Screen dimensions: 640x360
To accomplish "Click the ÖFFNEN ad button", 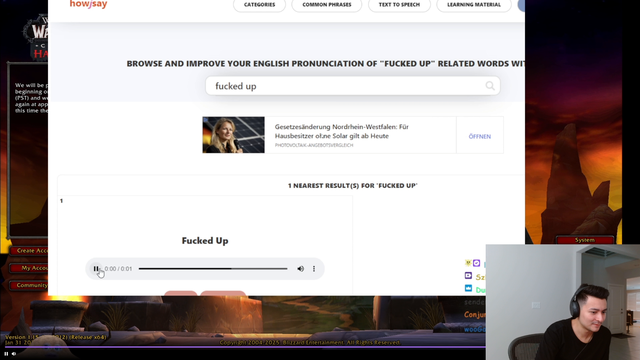I will point(480,136).
